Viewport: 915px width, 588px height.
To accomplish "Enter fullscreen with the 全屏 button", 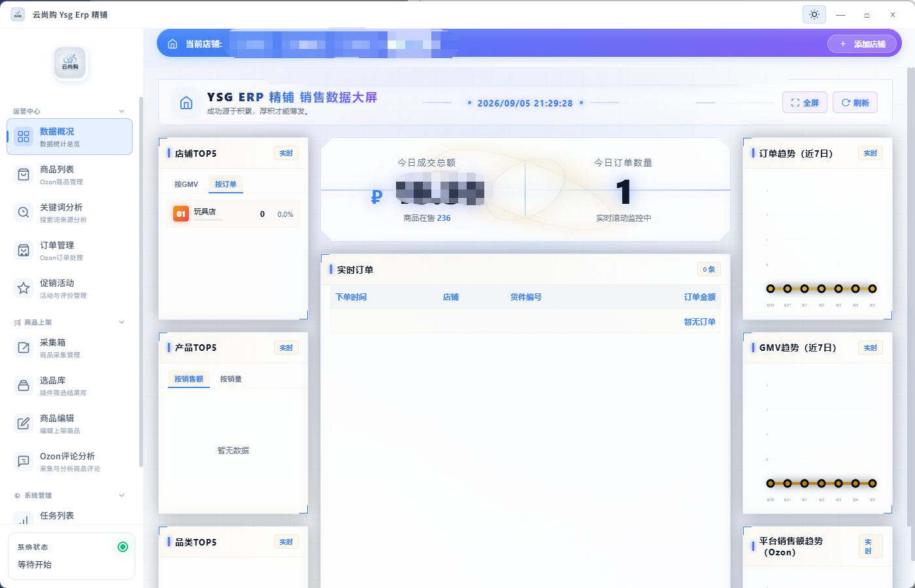I will click(805, 103).
